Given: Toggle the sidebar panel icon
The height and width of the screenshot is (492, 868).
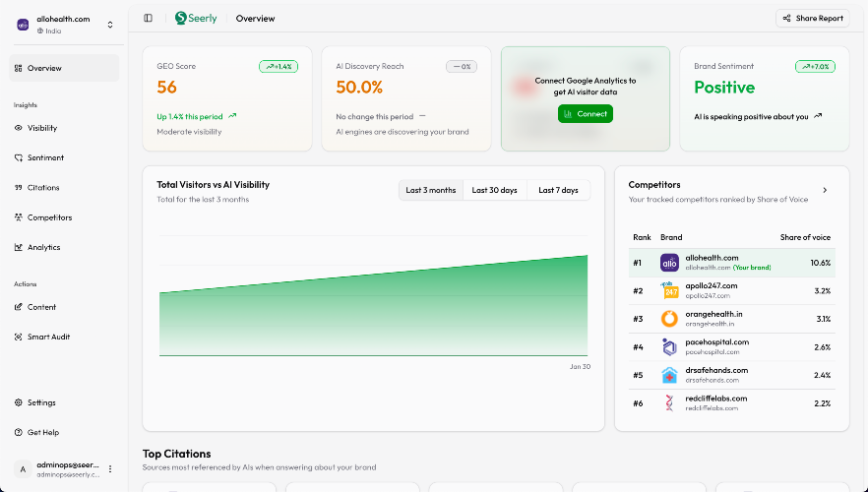Looking at the screenshot, I should (x=148, y=19).
